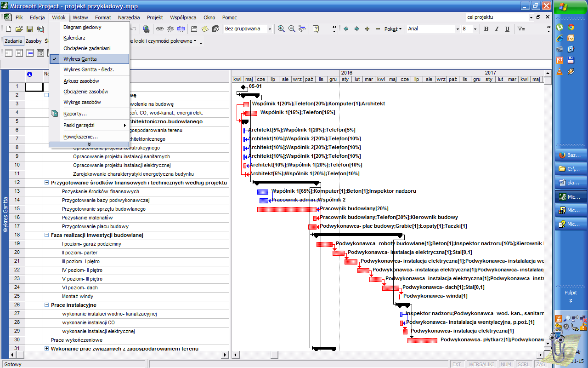Click the Zoom Out magnifier icon
Viewport: 588px width, 368px height.
tap(292, 29)
